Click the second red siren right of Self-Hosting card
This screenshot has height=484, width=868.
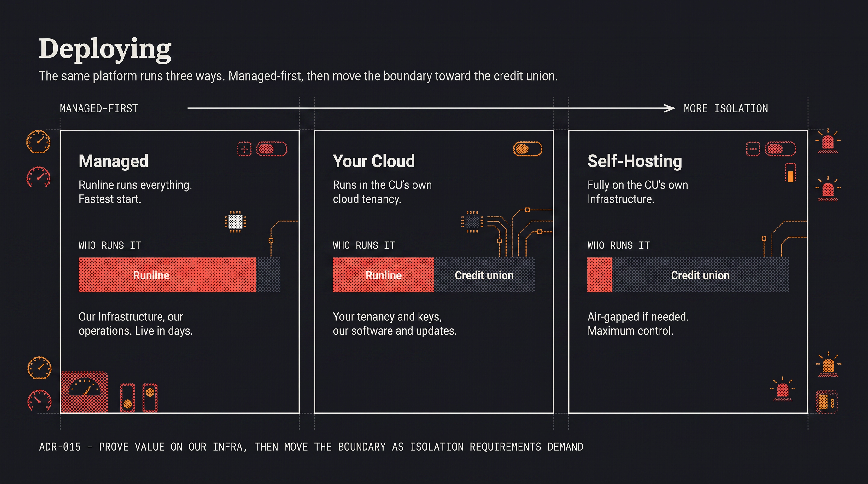click(x=828, y=188)
